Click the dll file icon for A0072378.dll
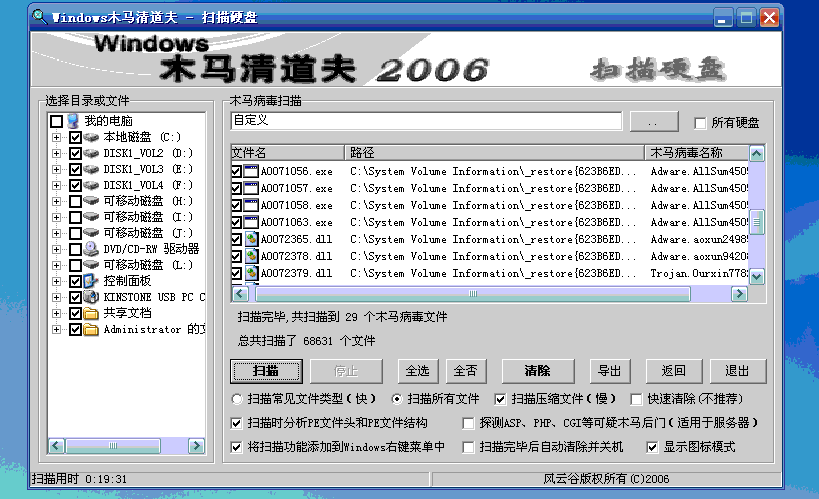Image resolution: width=819 pixels, height=499 pixels. pos(251,256)
